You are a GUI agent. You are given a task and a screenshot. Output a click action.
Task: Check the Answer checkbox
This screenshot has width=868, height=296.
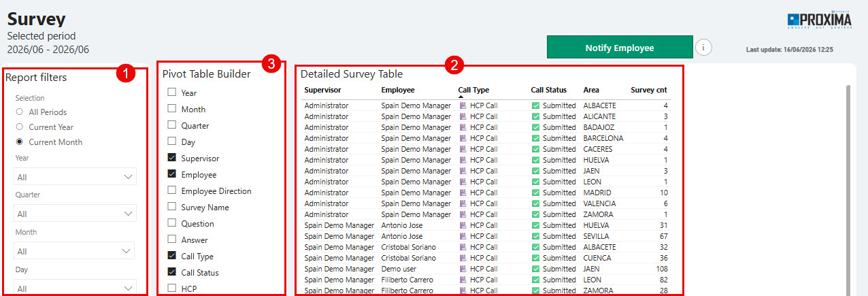tap(171, 240)
